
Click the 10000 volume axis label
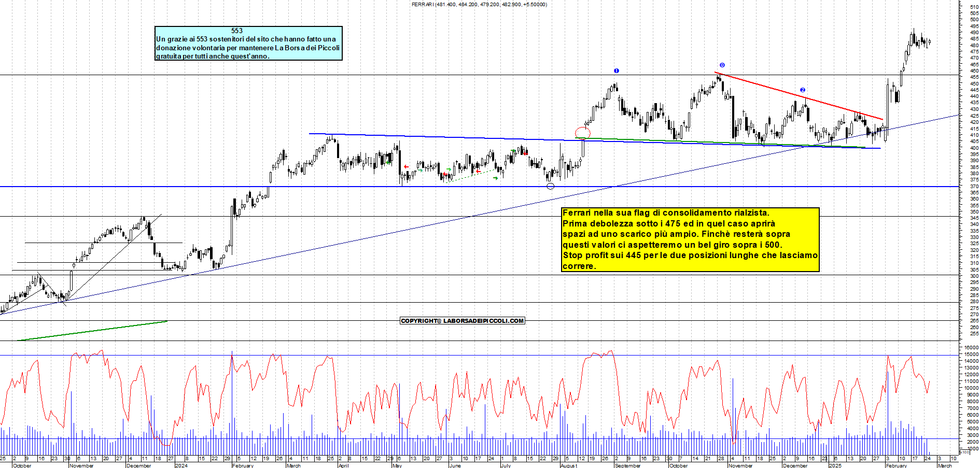972,388
